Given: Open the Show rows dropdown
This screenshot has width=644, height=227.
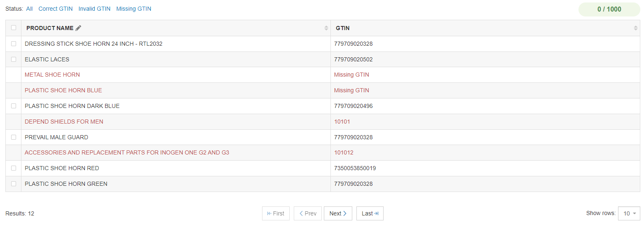Looking at the screenshot, I should coord(629,213).
